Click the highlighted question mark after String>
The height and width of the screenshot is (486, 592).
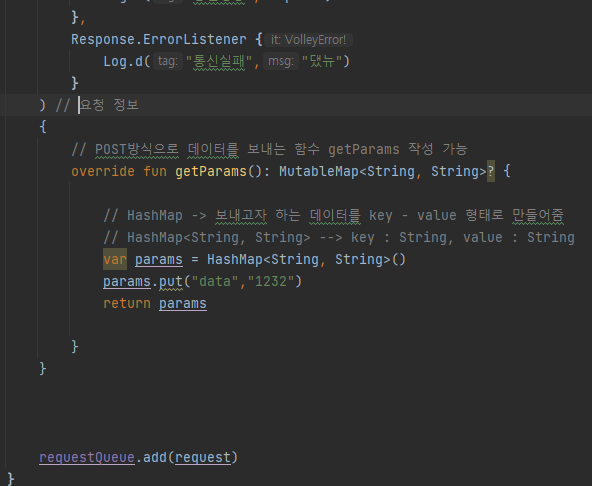pyautogui.click(x=491, y=171)
